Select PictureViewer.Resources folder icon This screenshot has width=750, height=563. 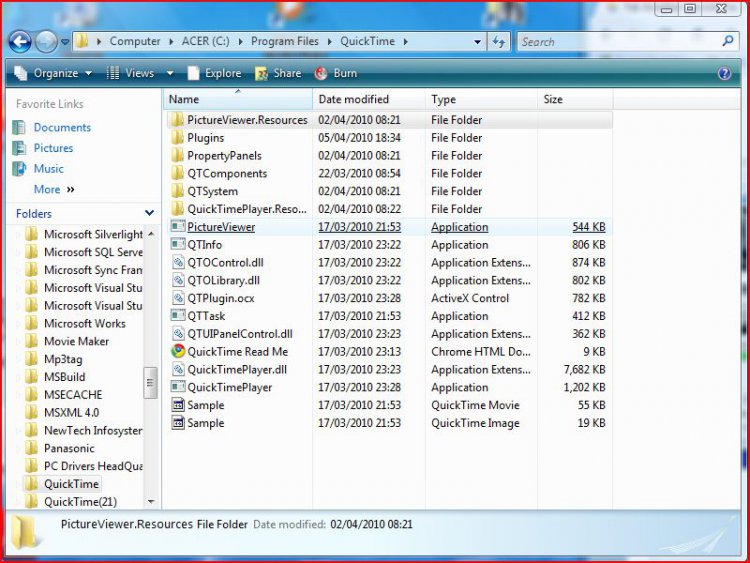tap(177, 120)
